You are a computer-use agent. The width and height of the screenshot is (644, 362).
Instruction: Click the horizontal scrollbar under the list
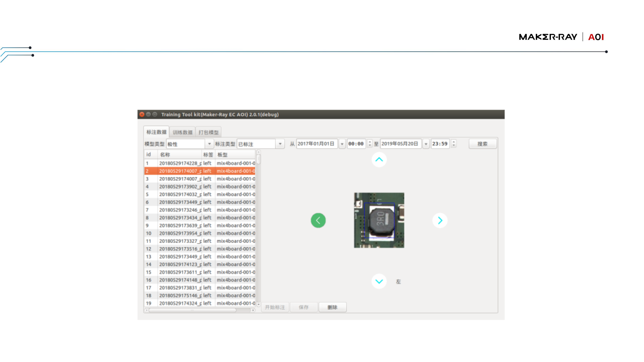click(193, 310)
